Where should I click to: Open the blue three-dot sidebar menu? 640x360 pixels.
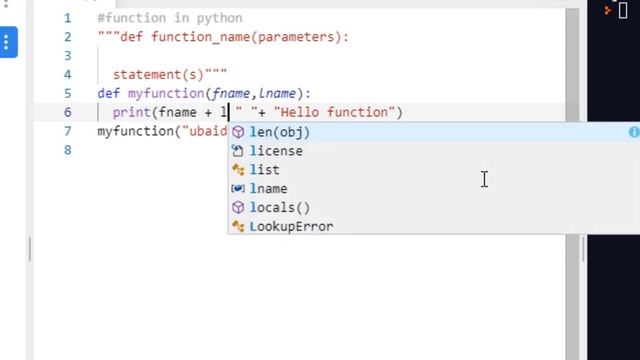coord(8,42)
